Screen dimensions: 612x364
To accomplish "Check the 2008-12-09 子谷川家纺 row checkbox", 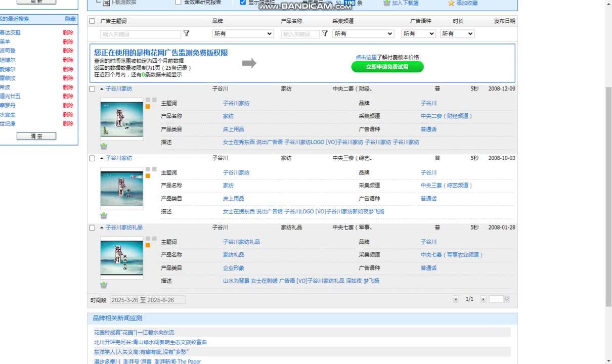I will tap(92, 89).
